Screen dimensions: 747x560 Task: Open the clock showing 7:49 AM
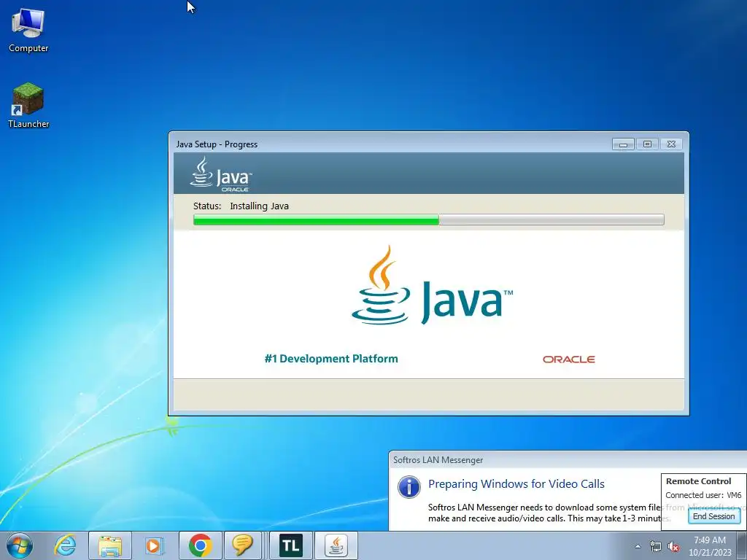(x=709, y=545)
